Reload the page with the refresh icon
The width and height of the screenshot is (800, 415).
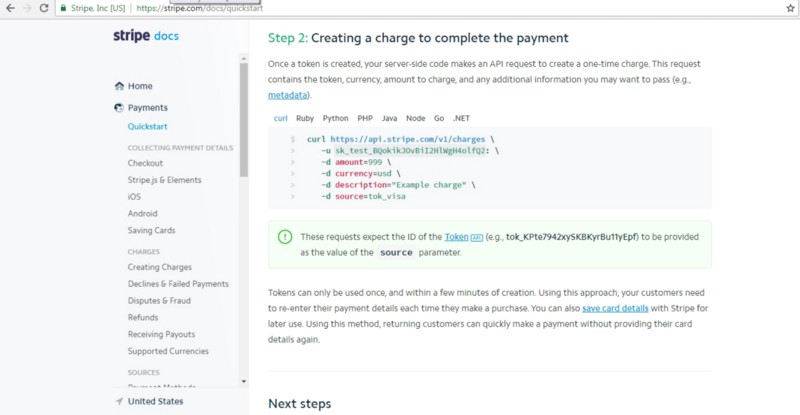(x=44, y=7)
